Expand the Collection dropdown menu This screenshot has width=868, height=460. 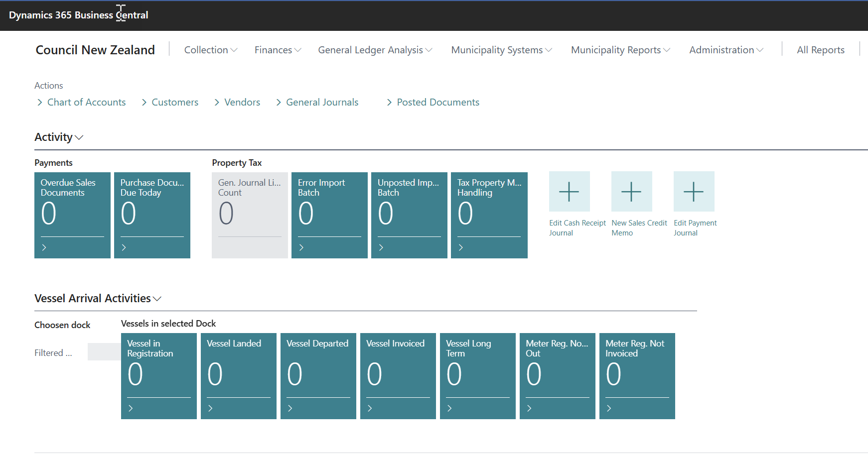pyautogui.click(x=210, y=50)
